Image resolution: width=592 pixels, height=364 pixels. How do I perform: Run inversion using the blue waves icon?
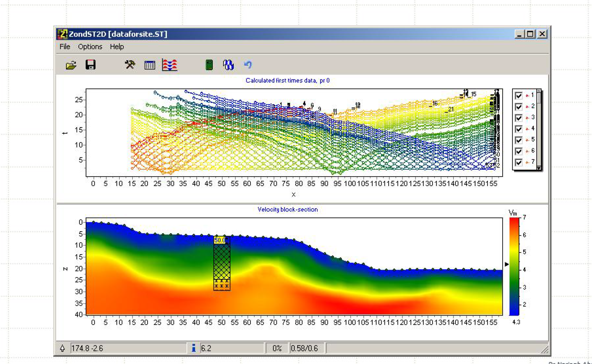coord(228,64)
